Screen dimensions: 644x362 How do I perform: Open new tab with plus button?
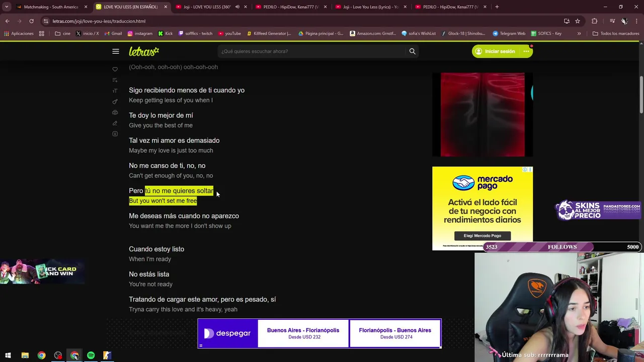pyautogui.click(x=497, y=7)
